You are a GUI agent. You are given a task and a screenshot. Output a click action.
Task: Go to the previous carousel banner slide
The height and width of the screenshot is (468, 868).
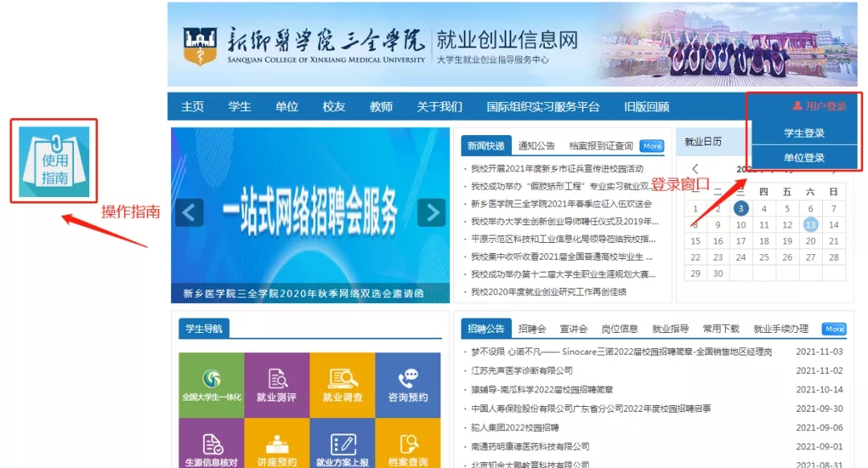190,212
